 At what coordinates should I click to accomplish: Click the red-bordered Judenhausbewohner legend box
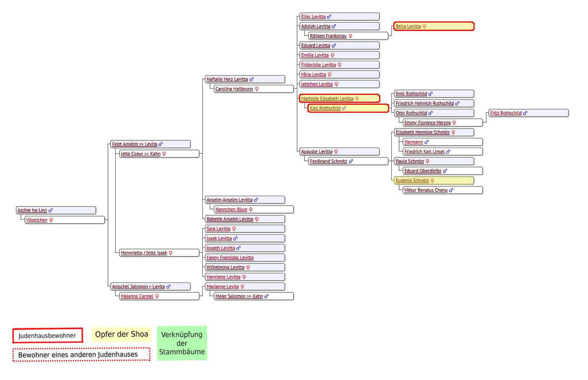[47, 336]
